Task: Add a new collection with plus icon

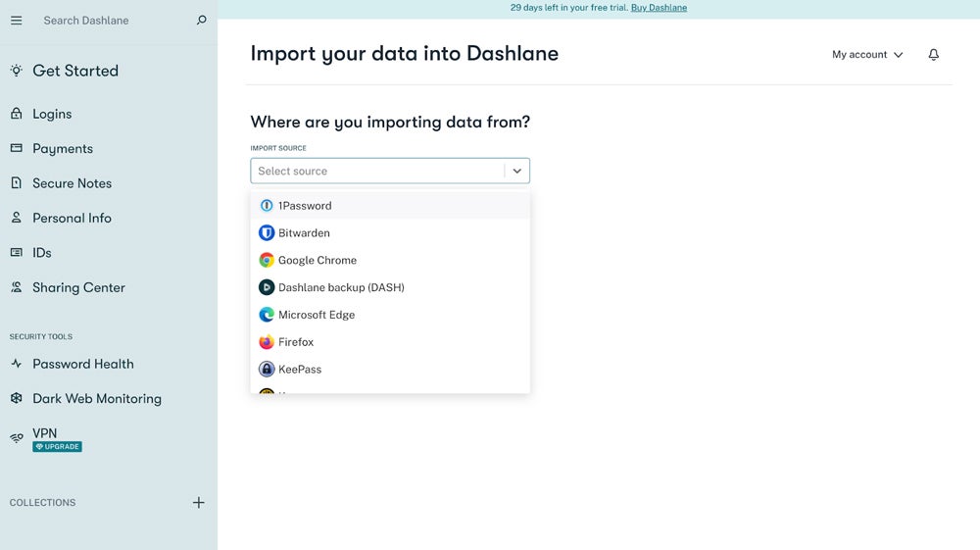Action: pyautogui.click(x=198, y=503)
